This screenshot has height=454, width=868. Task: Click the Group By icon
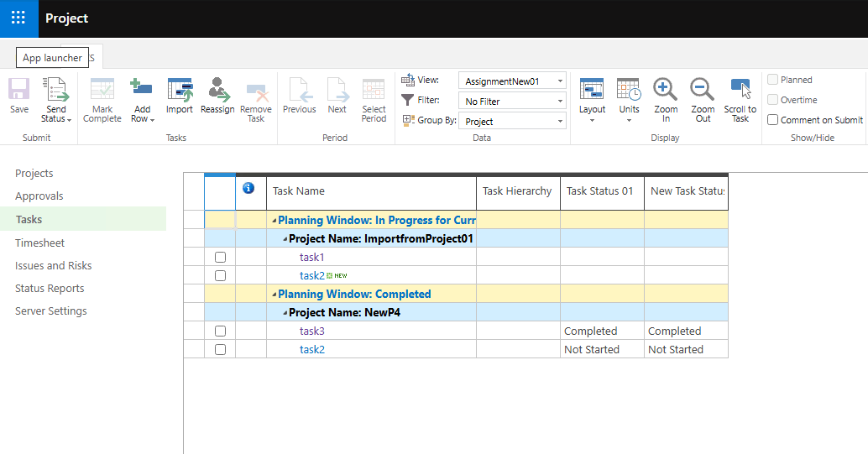[409, 120]
